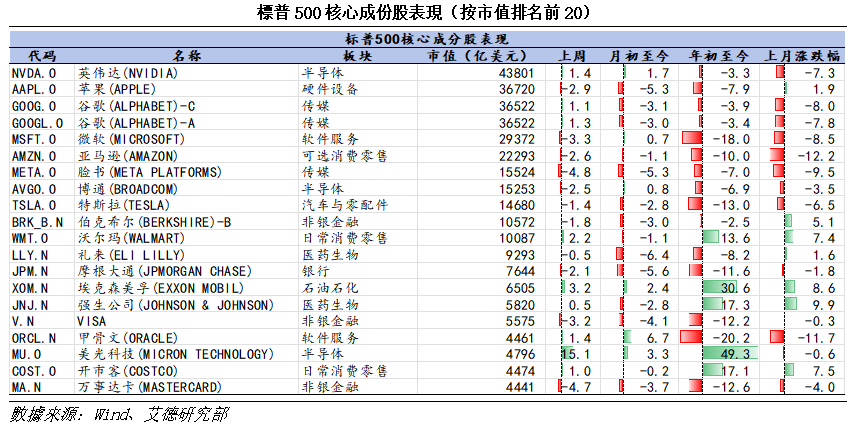Select ticker MU.O

click(x=26, y=354)
